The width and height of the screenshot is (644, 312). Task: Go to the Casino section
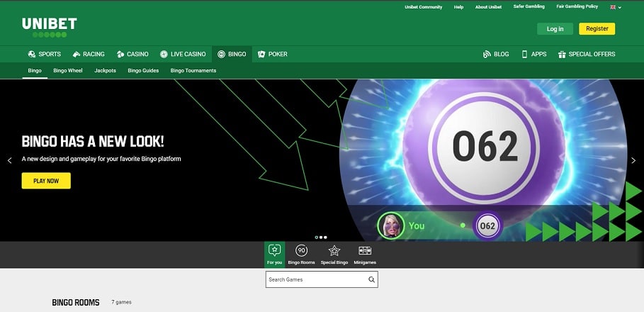tap(132, 54)
